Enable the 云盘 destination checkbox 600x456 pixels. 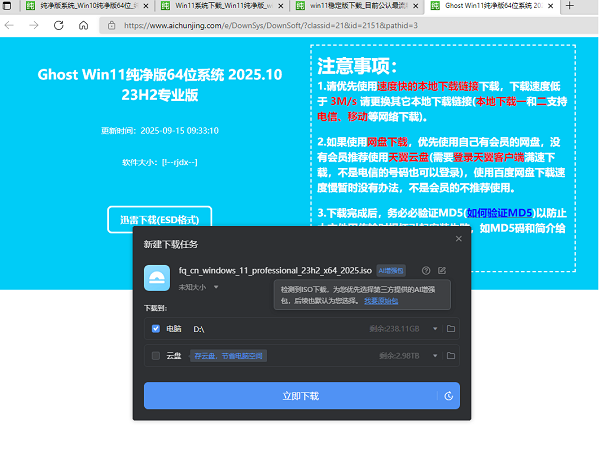[155, 355]
